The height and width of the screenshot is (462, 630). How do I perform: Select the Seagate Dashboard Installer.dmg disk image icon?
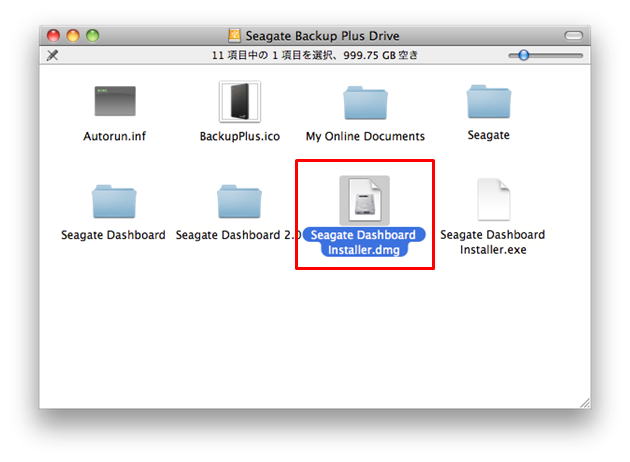coord(364,200)
